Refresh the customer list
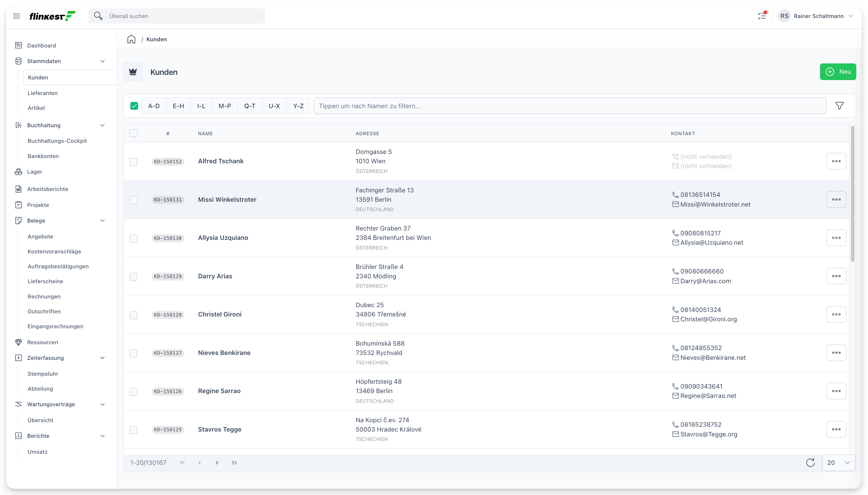The width and height of the screenshot is (868, 495). coord(810,462)
